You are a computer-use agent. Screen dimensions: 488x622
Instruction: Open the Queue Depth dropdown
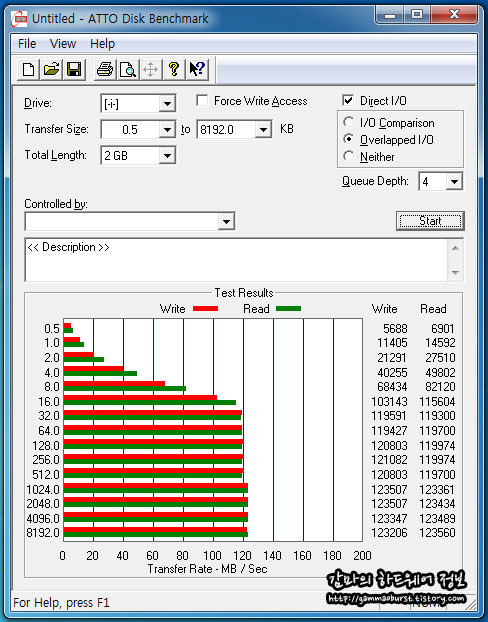point(454,182)
